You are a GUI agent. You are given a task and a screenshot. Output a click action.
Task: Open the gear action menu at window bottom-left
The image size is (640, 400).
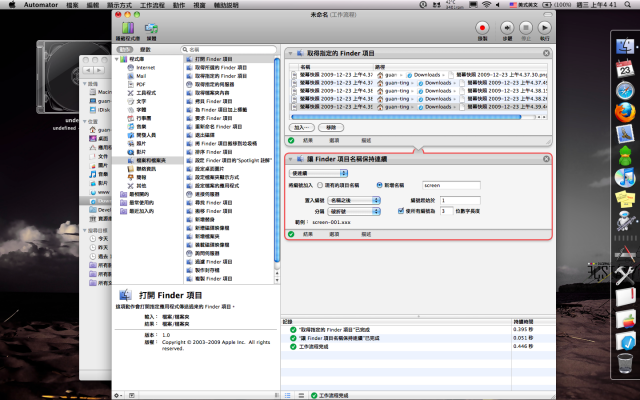click(118, 395)
